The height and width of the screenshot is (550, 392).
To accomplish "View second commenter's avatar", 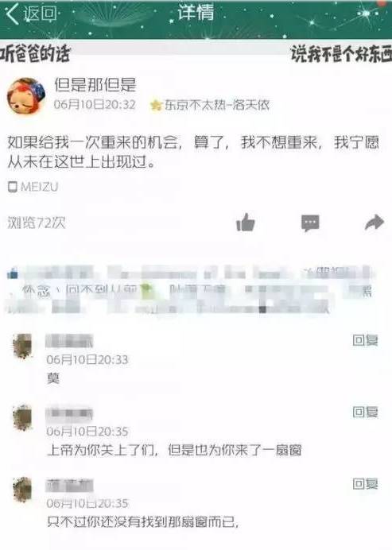I will coord(22,418).
